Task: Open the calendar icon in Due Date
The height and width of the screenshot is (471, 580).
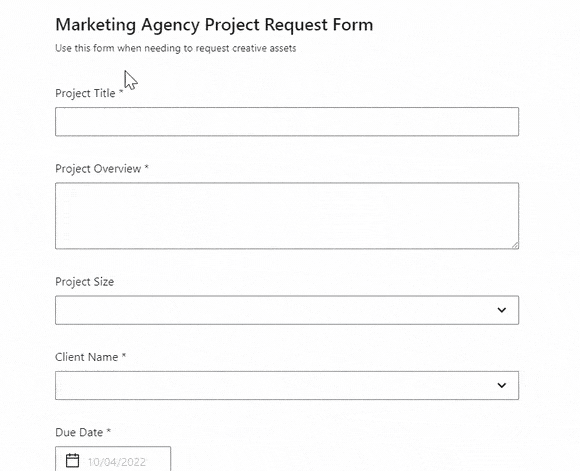Action: click(72, 461)
